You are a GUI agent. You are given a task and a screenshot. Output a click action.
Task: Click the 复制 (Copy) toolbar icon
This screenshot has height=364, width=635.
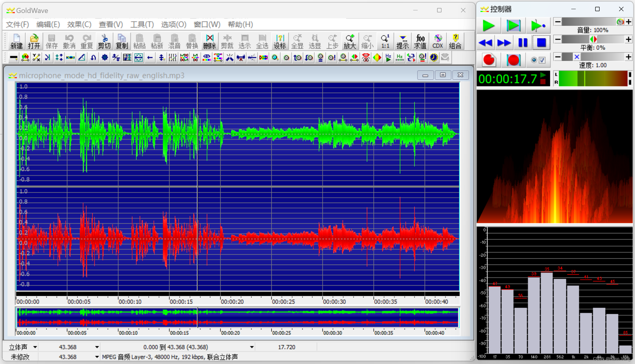(x=122, y=41)
